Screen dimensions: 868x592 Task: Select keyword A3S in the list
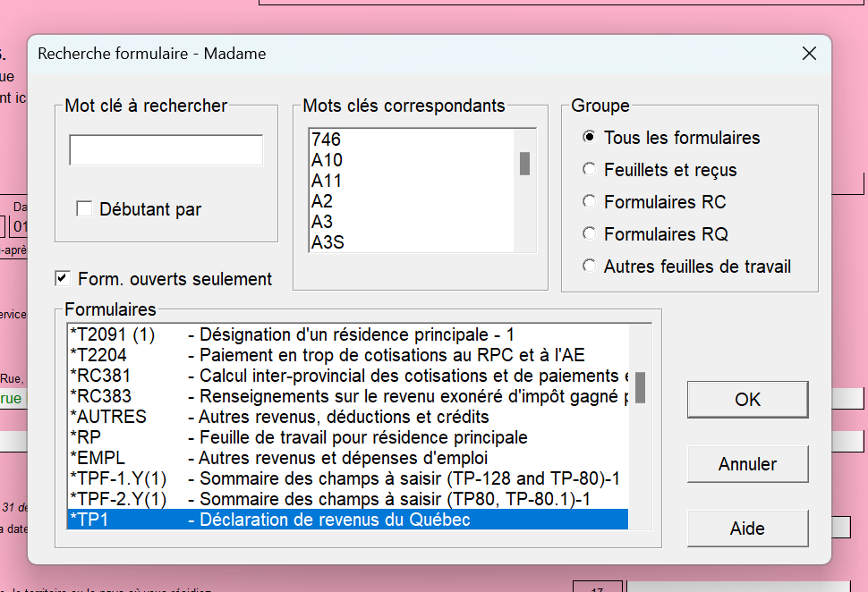328,242
